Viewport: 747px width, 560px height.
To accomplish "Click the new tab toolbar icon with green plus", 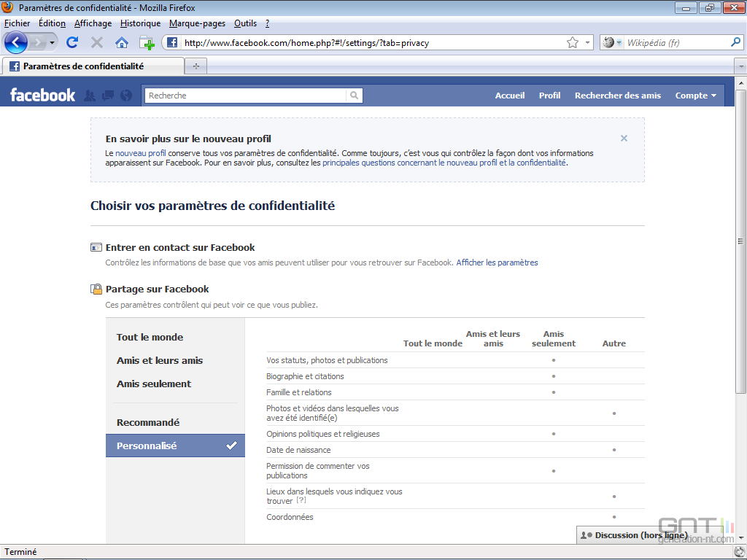I will (x=147, y=43).
